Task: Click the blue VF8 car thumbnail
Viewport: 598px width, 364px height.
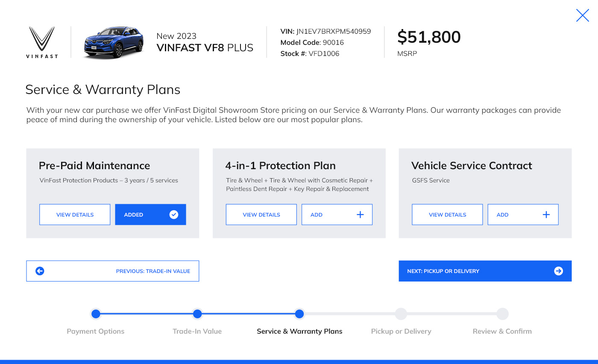Action: click(x=113, y=42)
